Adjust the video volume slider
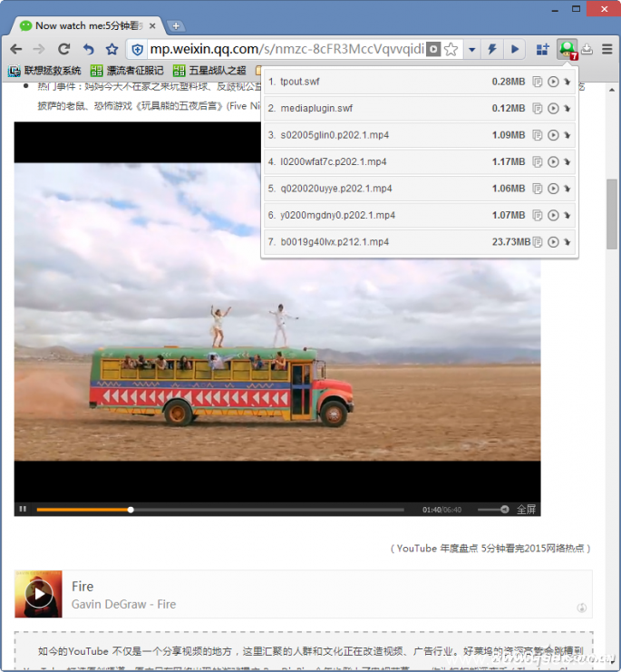This screenshot has width=621, height=672. click(493, 510)
